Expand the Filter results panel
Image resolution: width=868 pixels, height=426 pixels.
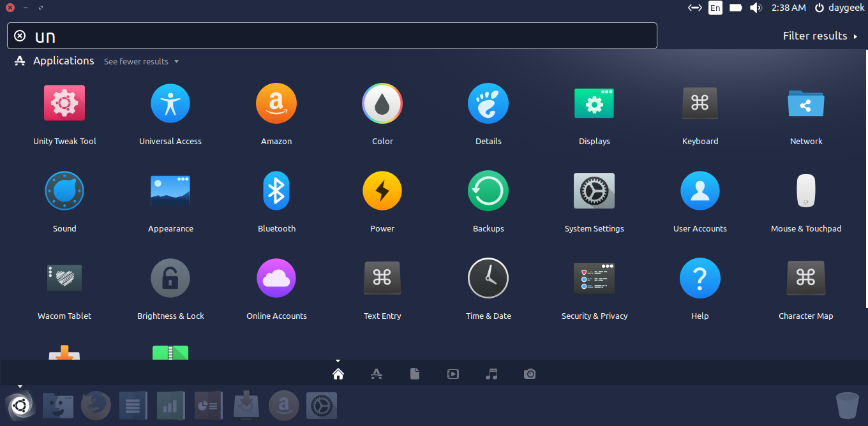point(820,36)
